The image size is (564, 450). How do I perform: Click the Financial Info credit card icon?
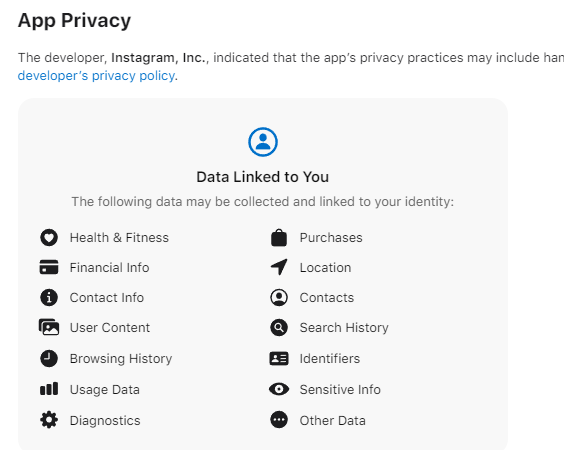pyautogui.click(x=49, y=267)
